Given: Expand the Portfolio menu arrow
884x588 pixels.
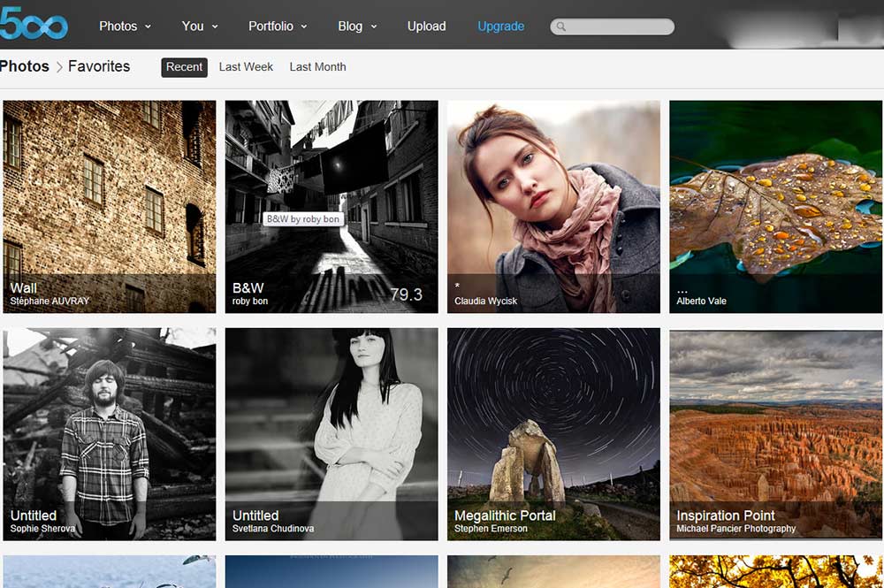Looking at the screenshot, I should (304, 27).
